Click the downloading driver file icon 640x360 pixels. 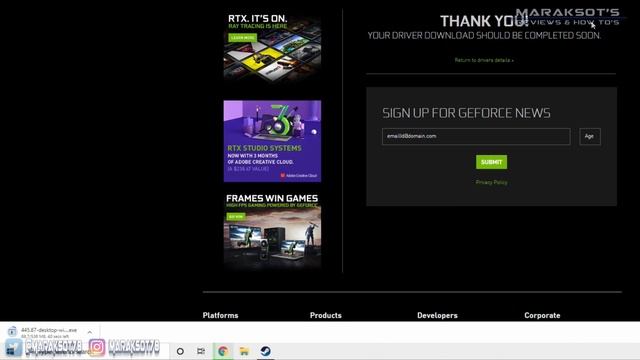(12, 331)
